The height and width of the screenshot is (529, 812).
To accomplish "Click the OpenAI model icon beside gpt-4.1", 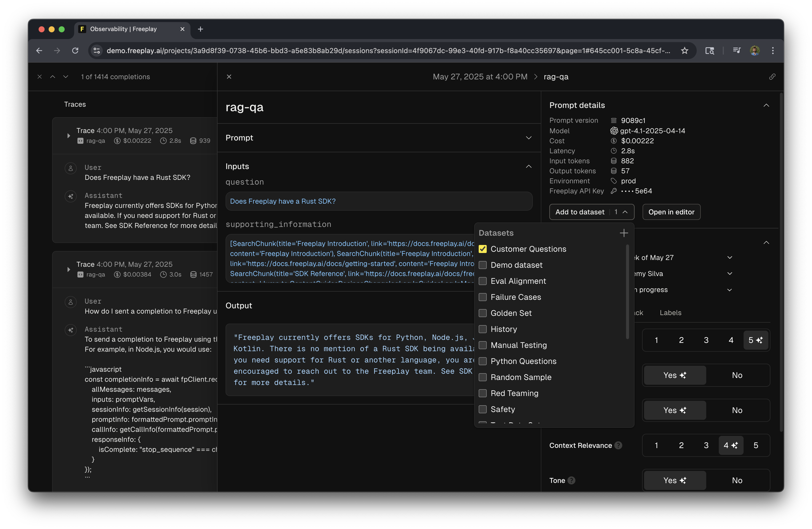I will tap(614, 131).
